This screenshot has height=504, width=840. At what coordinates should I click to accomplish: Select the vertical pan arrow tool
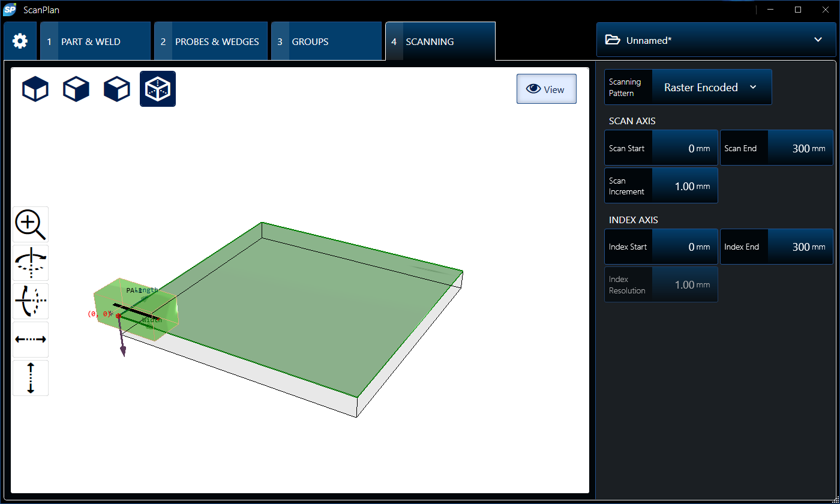coord(31,378)
